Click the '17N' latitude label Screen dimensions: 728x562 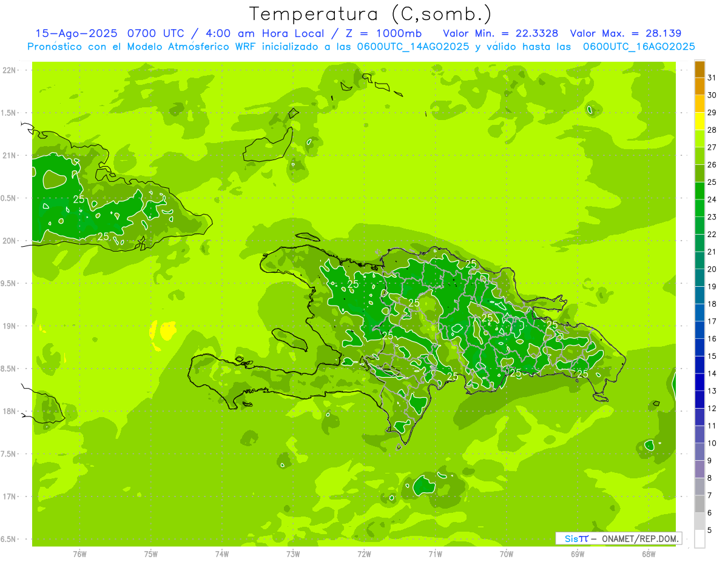click(8, 497)
